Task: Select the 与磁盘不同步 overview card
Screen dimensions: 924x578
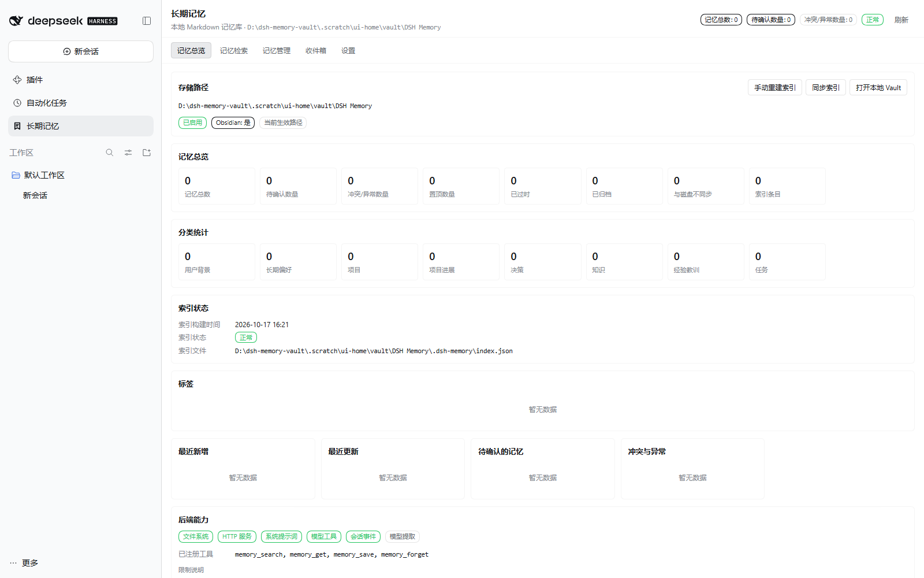Action: coord(706,186)
